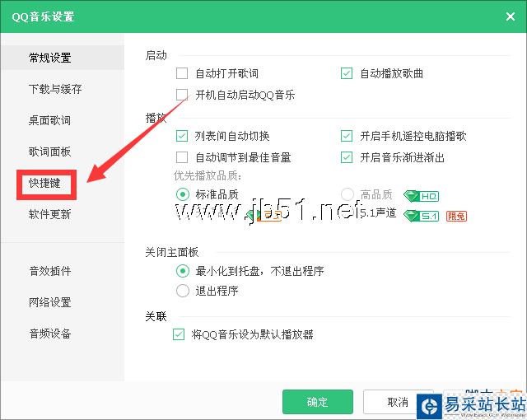Open 快捷键 settings page
The height and width of the screenshot is (420, 527).
click(x=46, y=183)
